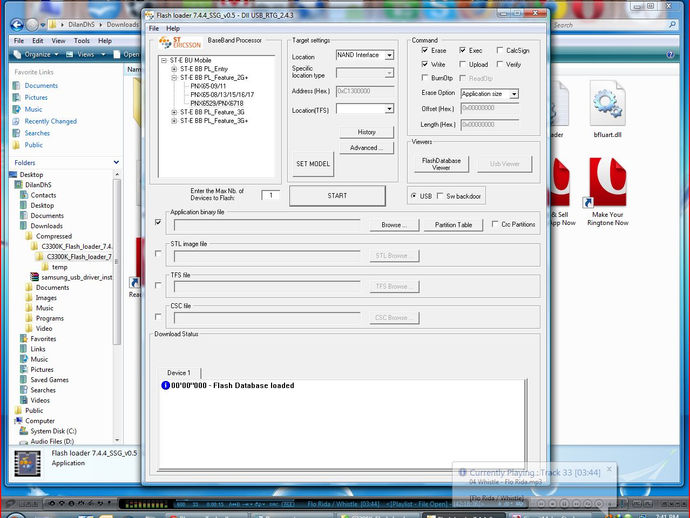The image size is (690, 518).
Task: Click the Advanced button
Action: click(367, 148)
